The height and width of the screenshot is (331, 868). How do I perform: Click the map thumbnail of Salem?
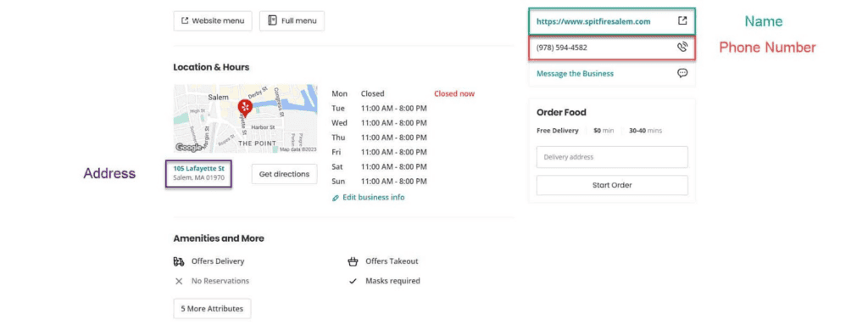(245, 119)
